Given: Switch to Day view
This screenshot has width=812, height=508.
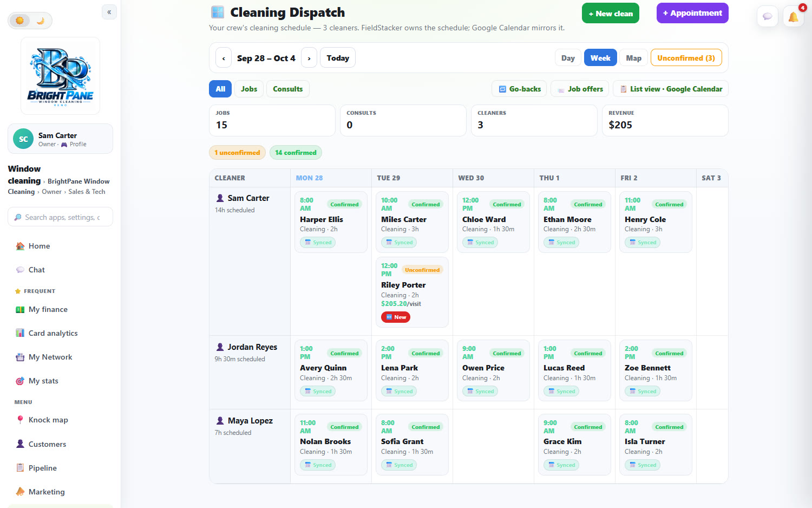Looking at the screenshot, I should tap(568, 58).
